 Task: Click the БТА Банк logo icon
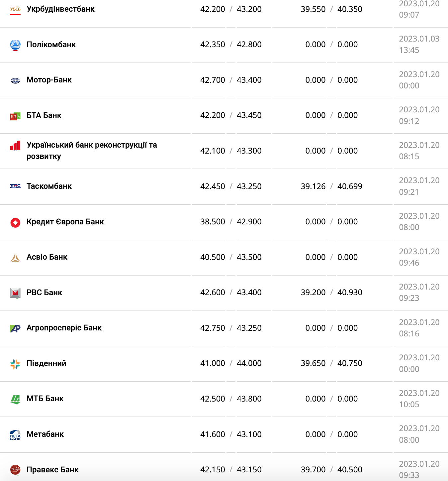[x=15, y=116]
